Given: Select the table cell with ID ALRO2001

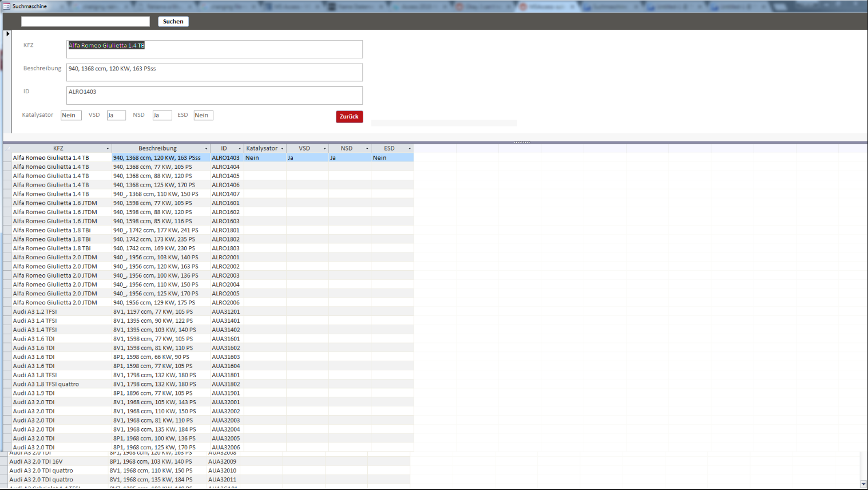Looking at the screenshot, I should point(227,258).
